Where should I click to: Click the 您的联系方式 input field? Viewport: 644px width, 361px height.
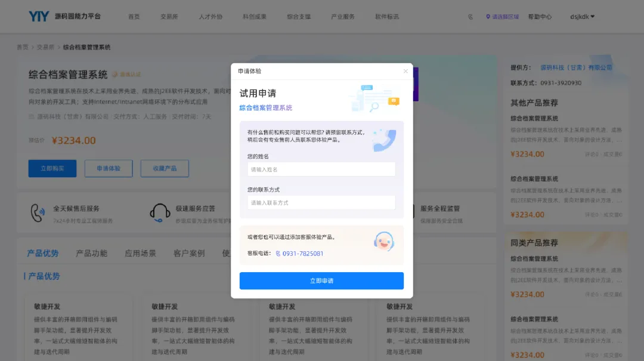click(x=321, y=203)
